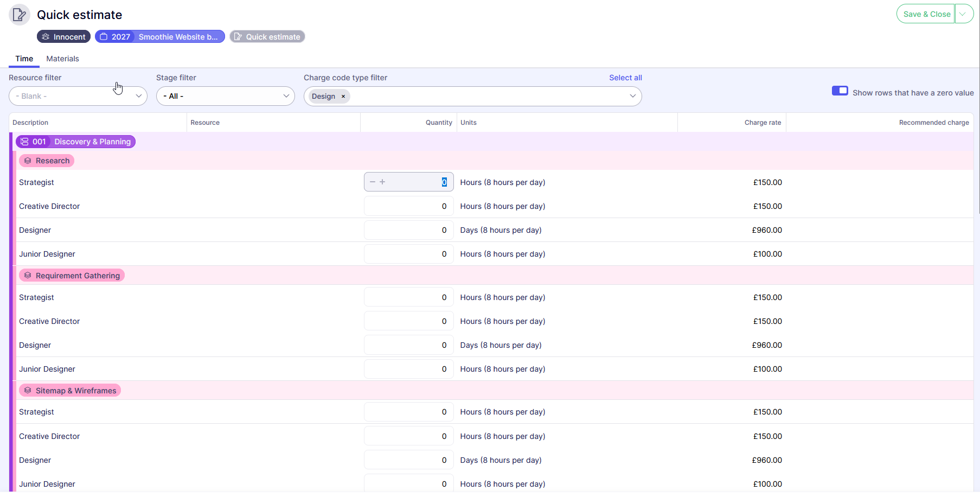Screen dimensions: 980x497
Task: Click the Research Designer quantity field
Action: tap(408, 230)
